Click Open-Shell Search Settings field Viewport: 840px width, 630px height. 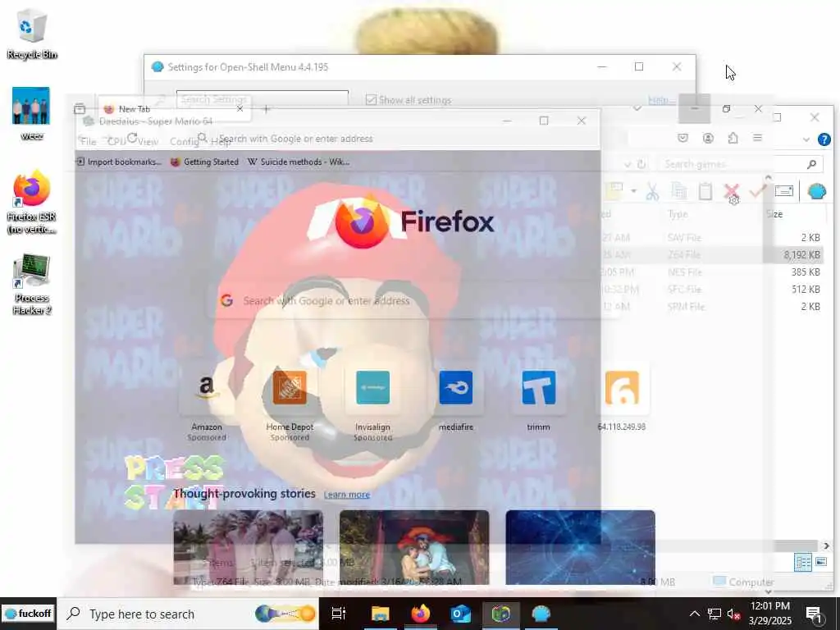262,98
